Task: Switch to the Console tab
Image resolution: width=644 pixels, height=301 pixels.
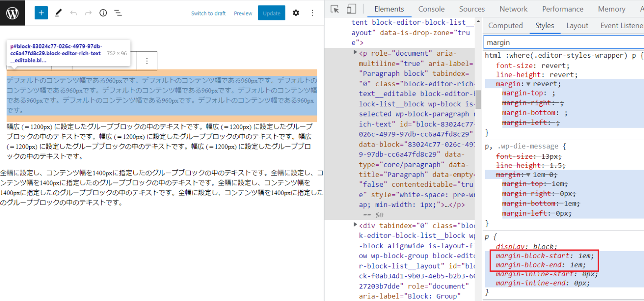Action: [x=431, y=8]
